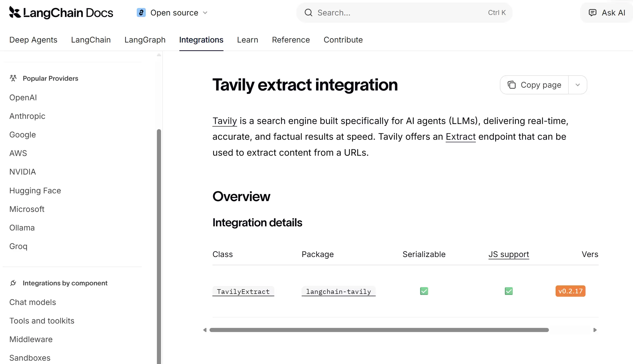
Task: Go to Middleware in the sidebar
Action: click(x=31, y=339)
